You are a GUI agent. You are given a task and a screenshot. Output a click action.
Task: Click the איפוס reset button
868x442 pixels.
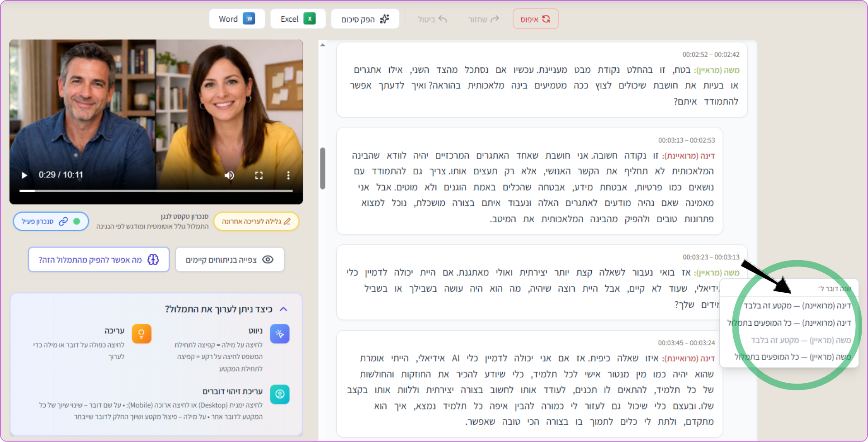point(535,19)
